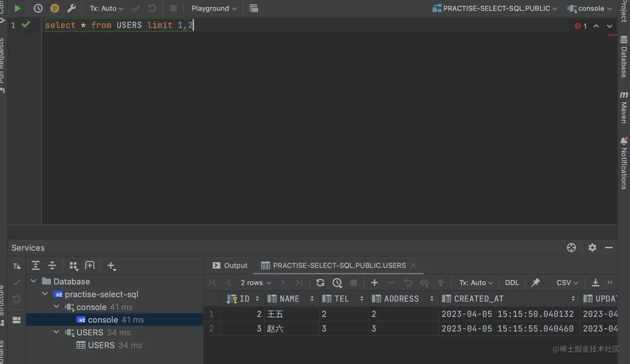Viewport: 630px width, 364px height.
Task: Switch schema PRACTISE-SELECT-SQL.PUBLIC
Action: point(495,8)
